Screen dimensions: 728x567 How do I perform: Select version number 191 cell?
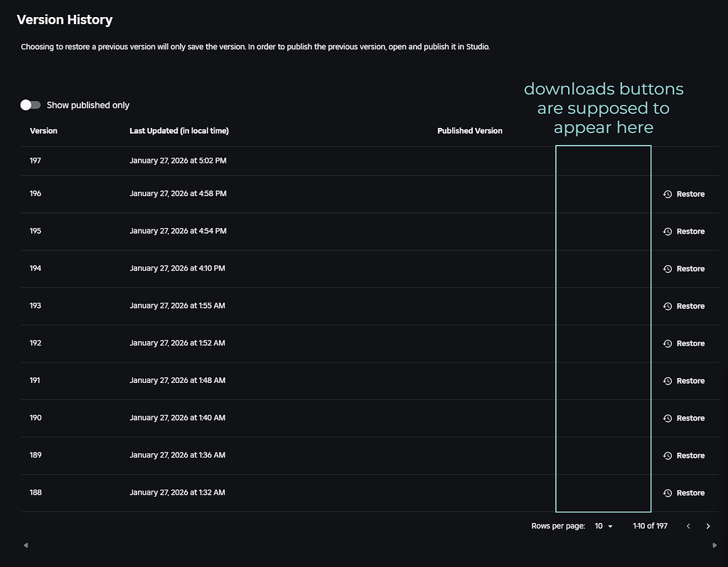tap(35, 380)
